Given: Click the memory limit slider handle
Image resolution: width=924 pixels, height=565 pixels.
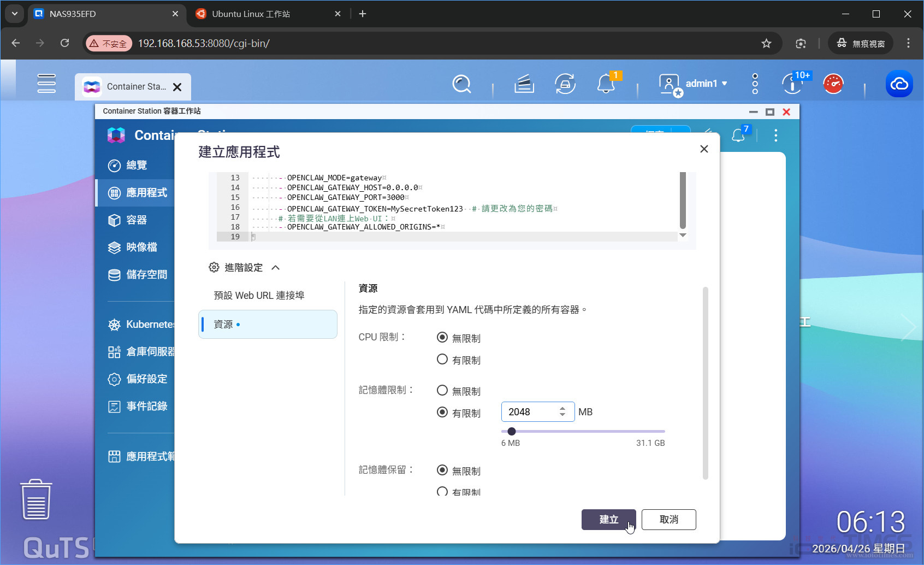Looking at the screenshot, I should tap(512, 432).
